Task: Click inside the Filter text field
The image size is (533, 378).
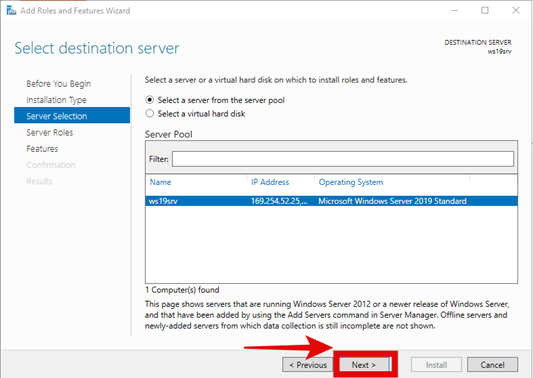Action: tap(343, 159)
